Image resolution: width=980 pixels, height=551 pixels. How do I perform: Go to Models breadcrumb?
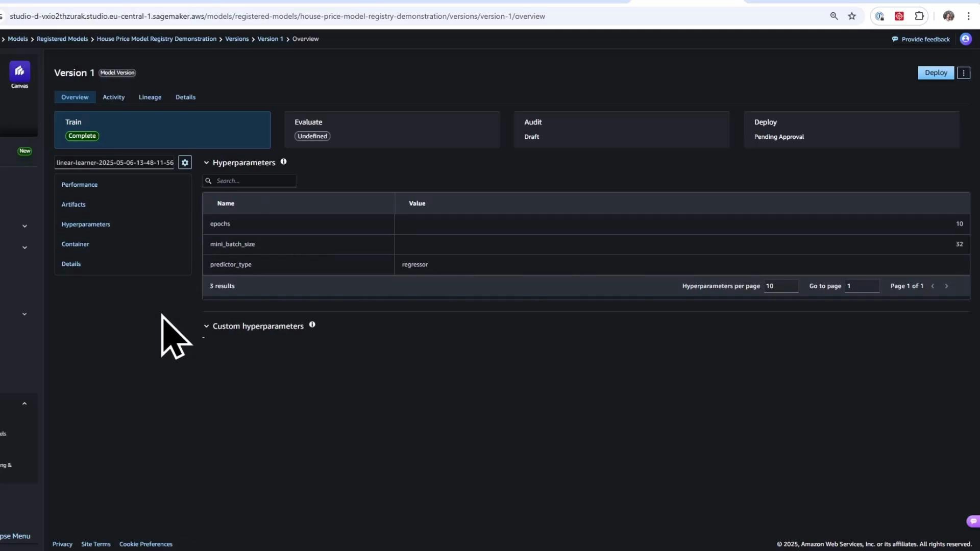coord(18,39)
